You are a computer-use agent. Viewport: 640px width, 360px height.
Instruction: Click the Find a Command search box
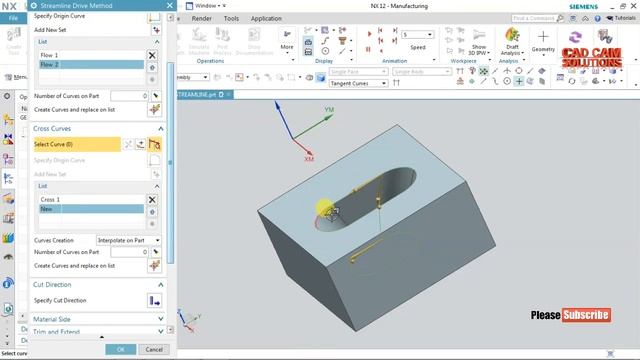533,18
